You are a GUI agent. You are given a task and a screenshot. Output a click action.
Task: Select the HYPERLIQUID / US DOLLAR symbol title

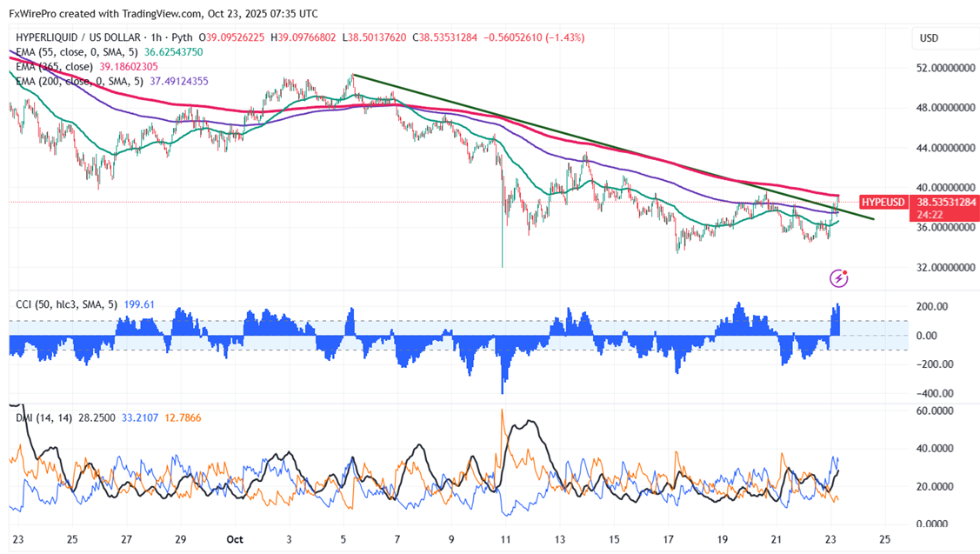[78, 37]
